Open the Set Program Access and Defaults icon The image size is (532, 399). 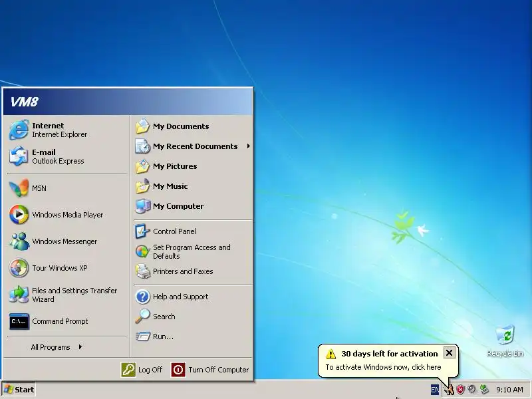pyautogui.click(x=142, y=252)
